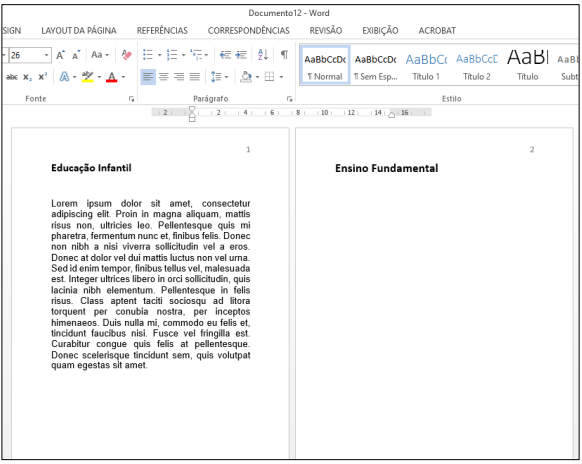Apply red font color
Image resolution: width=582 pixels, height=464 pixels.
(112, 77)
